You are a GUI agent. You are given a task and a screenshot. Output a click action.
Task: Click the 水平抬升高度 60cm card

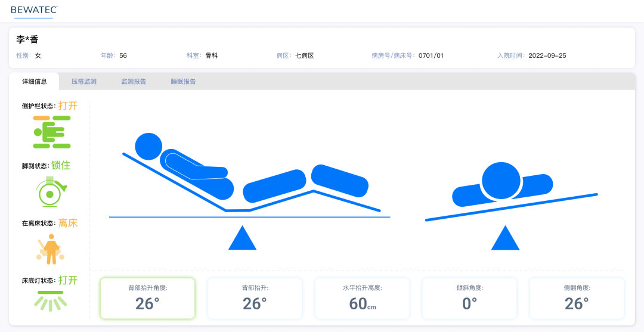[362, 298]
